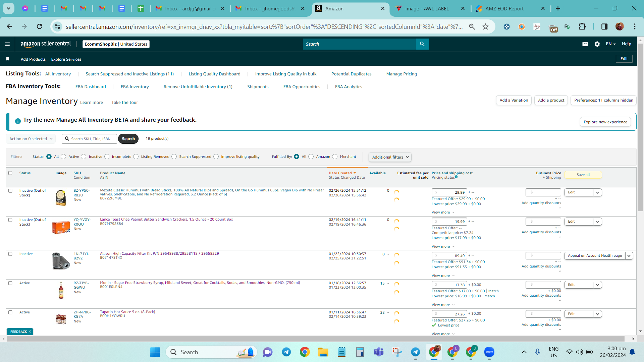644x362 pixels.
Task: Select the Incomplete status radio button
Action: 107,157
